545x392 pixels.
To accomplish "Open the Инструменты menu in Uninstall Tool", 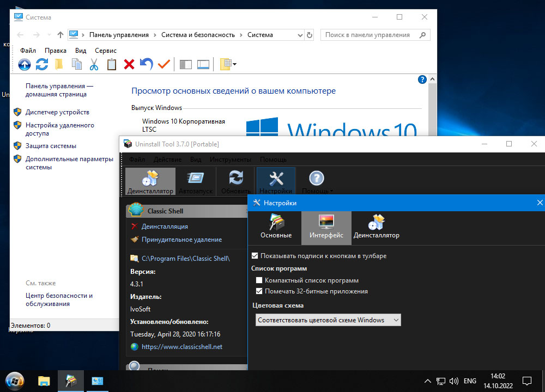I will pos(231,160).
